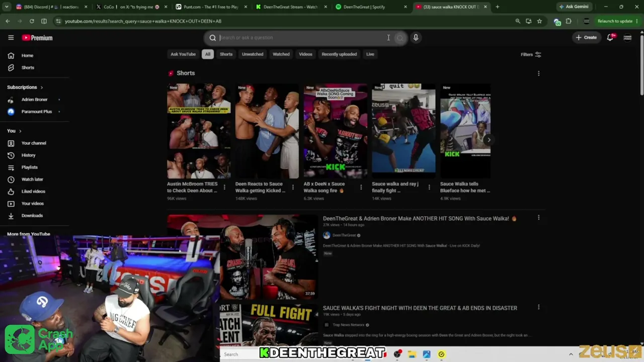Open the Trap News Network channel link
Screen dimensions: 644x362
click(348, 325)
